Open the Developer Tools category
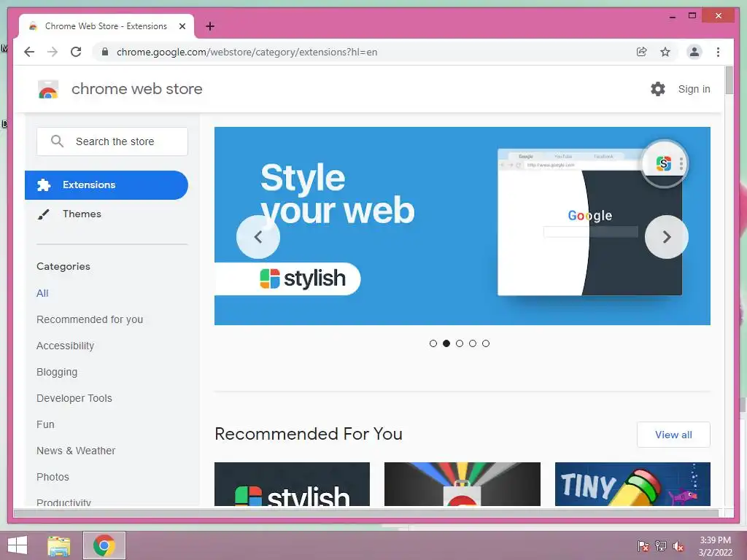This screenshot has height=560, width=747. [74, 398]
